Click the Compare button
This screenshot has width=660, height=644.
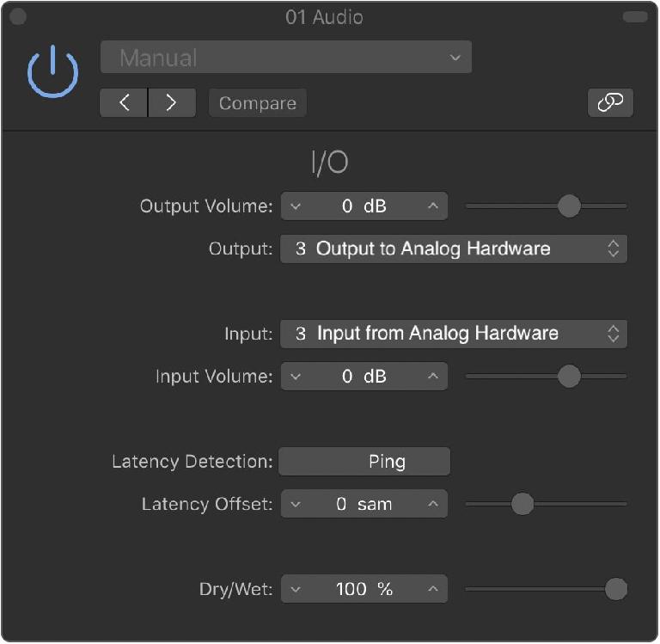click(257, 103)
